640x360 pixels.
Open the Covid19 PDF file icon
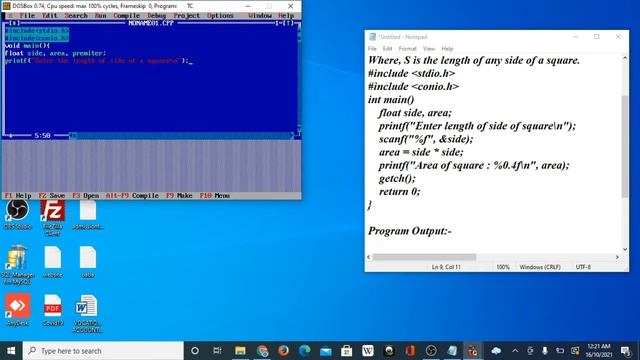53,310
